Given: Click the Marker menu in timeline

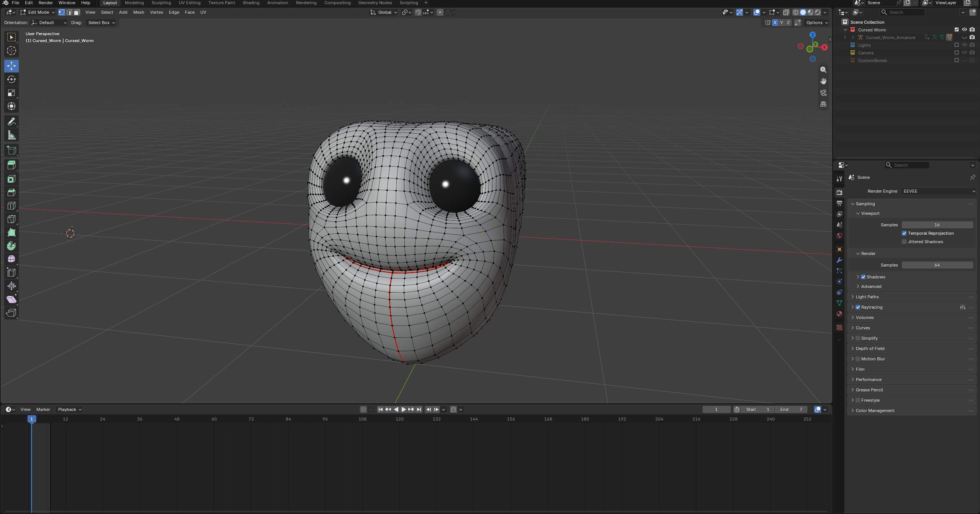Looking at the screenshot, I should 43,409.
